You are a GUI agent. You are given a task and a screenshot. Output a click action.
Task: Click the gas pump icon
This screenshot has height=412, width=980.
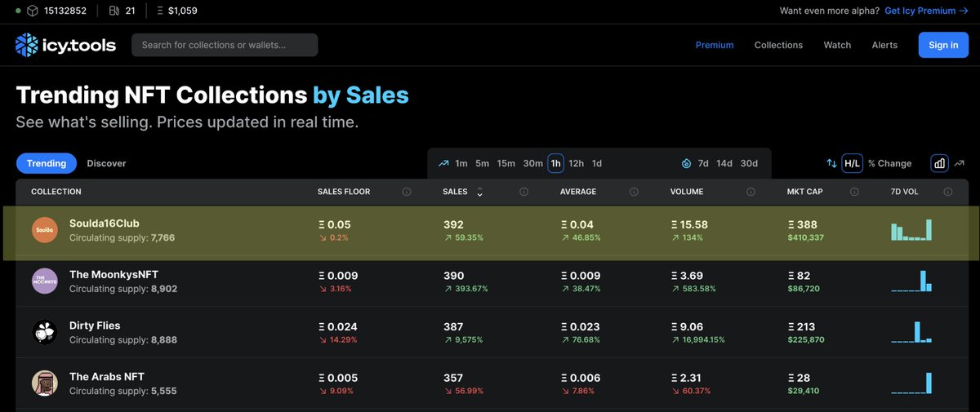[114, 11]
